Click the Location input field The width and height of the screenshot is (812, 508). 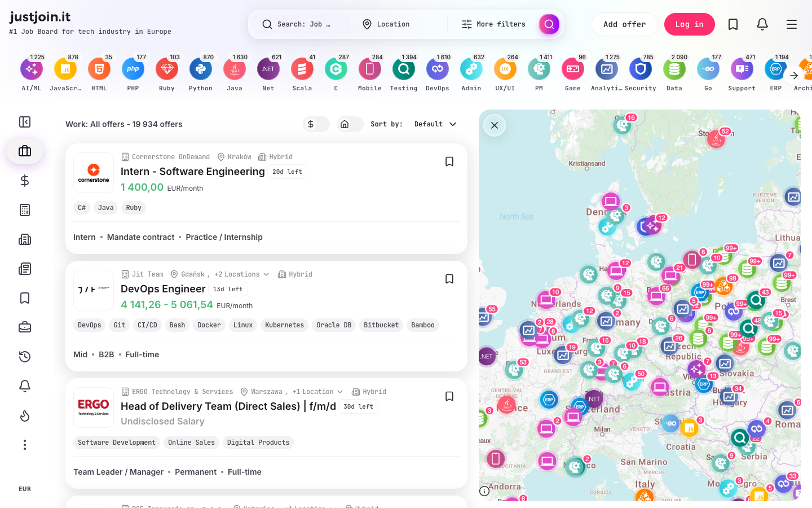coord(404,24)
